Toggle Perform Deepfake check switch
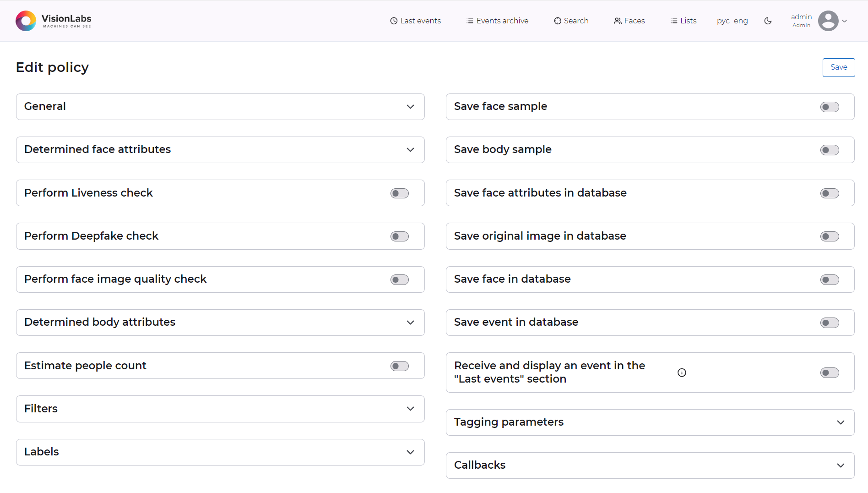Screen dimensions: 868x493 pyautogui.click(x=399, y=236)
